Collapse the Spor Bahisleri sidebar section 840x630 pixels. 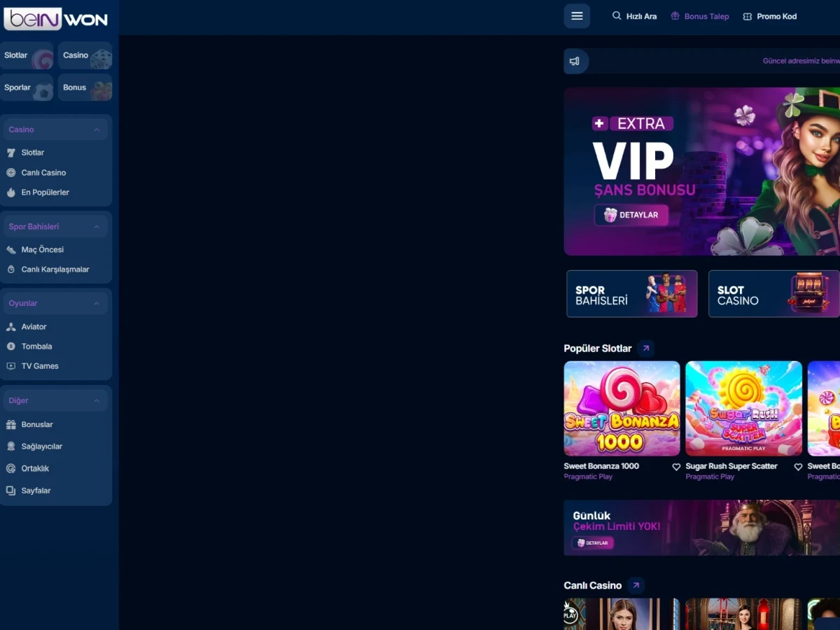click(x=97, y=227)
